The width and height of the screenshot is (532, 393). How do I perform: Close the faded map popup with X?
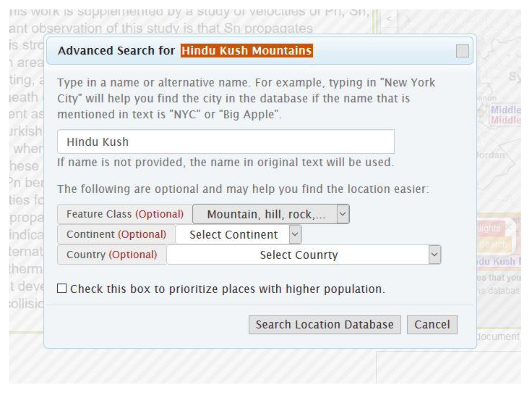(509, 227)
